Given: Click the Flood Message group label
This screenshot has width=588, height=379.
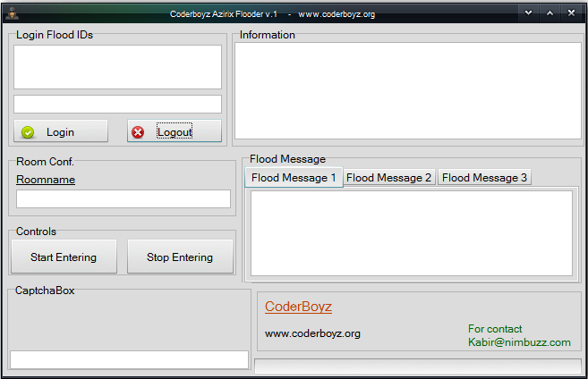Looking at the screenshot, I should point(287,159).
